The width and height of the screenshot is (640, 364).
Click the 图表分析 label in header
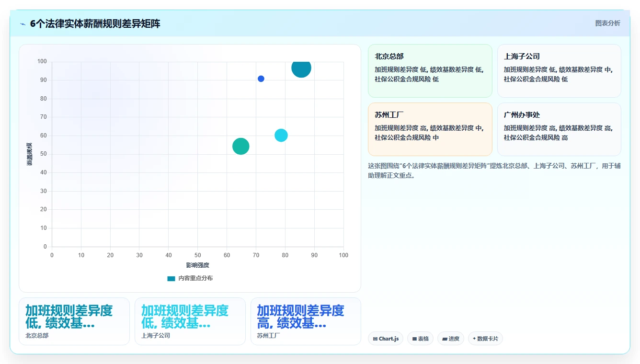point(607,23)
